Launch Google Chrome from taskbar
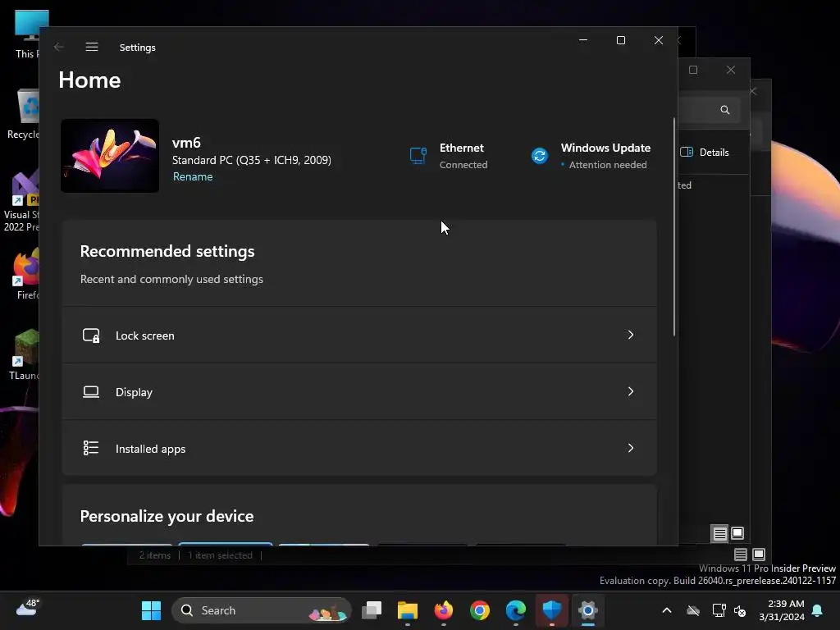Viewport: 840px width, 630px height. click(x=479, y=610)
